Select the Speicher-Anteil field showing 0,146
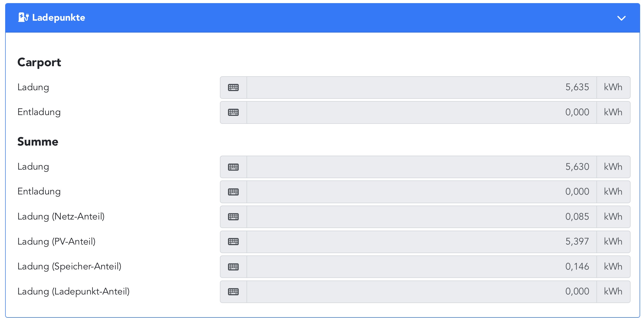The width and height of the screenshot is (644, 318). tap(421, 267)
